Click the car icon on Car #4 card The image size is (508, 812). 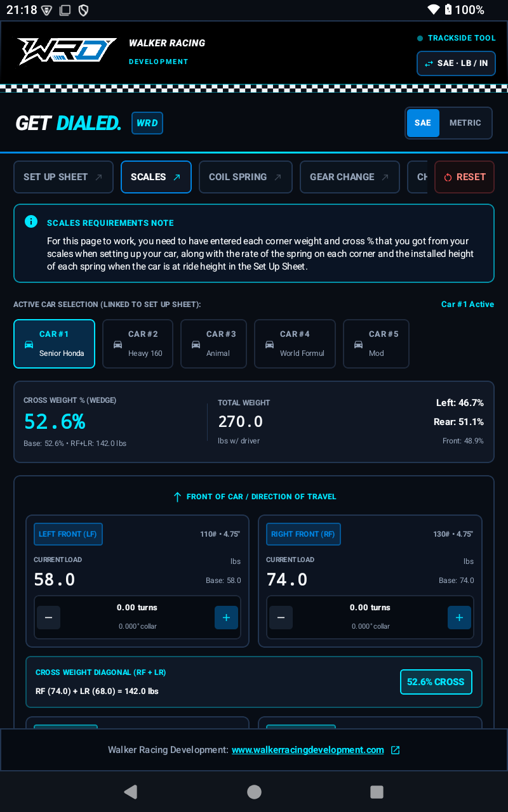pos(269,344)
